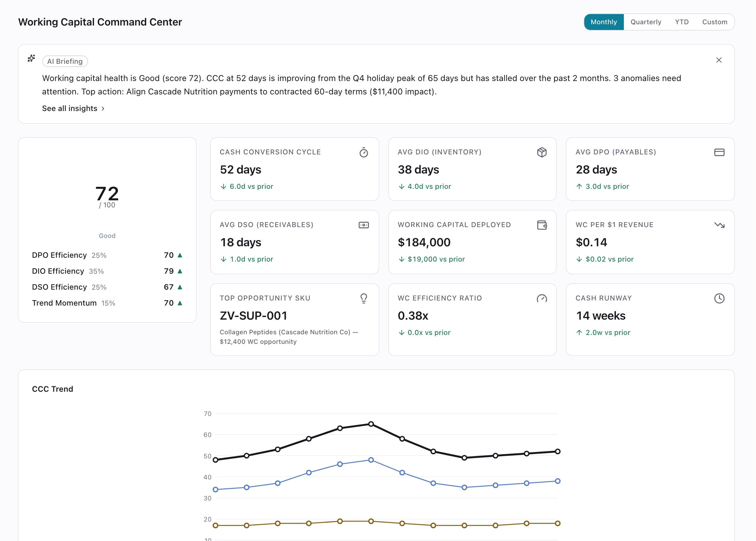Click the last point on the black CCC line
The image size is (756, 541).
coord(558,451)
